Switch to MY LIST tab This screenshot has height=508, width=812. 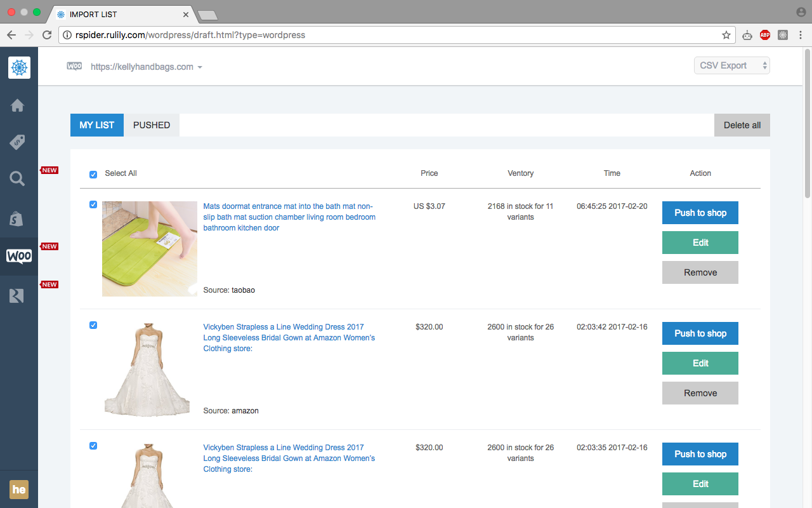[97, 125]
